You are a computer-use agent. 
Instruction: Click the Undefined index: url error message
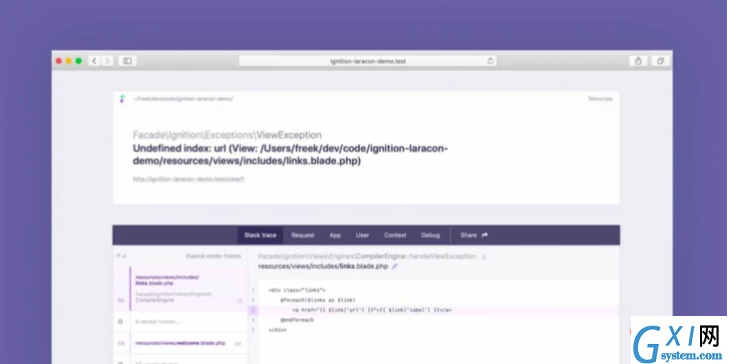point(291,155)
